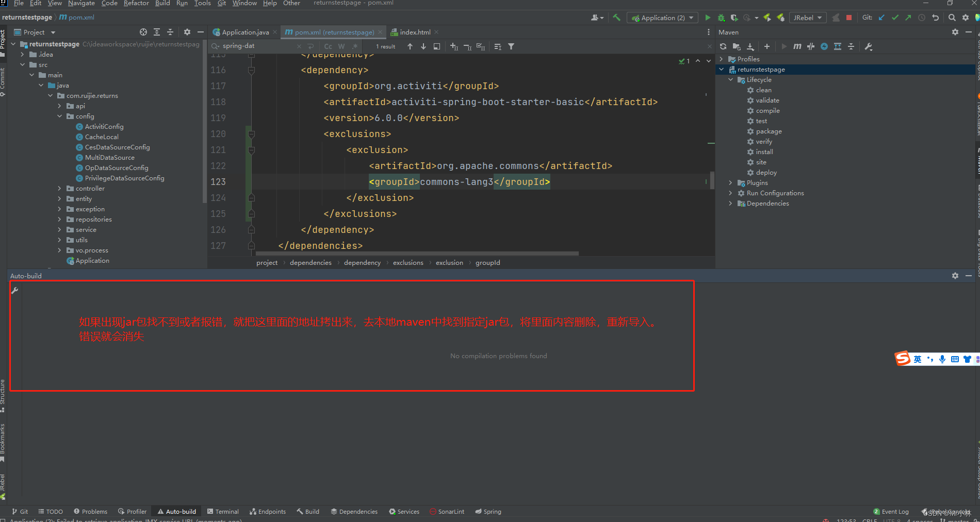Click the exclusions breadcrumb below the editor
This screenshot has width=980, height=522.
408,262
